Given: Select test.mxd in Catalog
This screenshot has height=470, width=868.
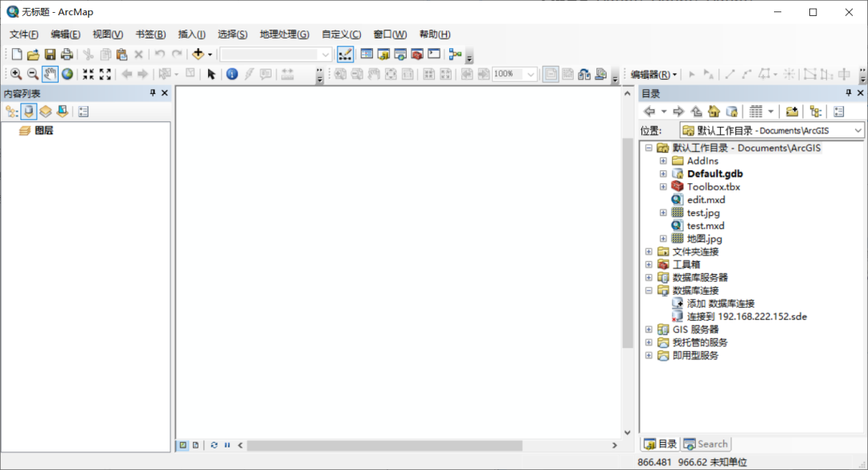Looking at the screenshot, I should click(x=706, y=226).
